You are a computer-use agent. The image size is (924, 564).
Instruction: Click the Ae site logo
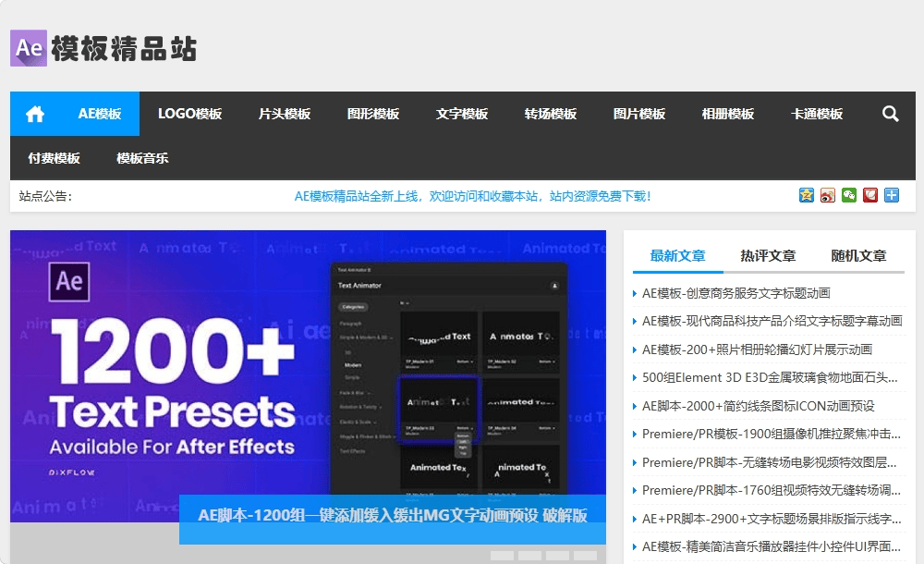click(x=29, y=48)
